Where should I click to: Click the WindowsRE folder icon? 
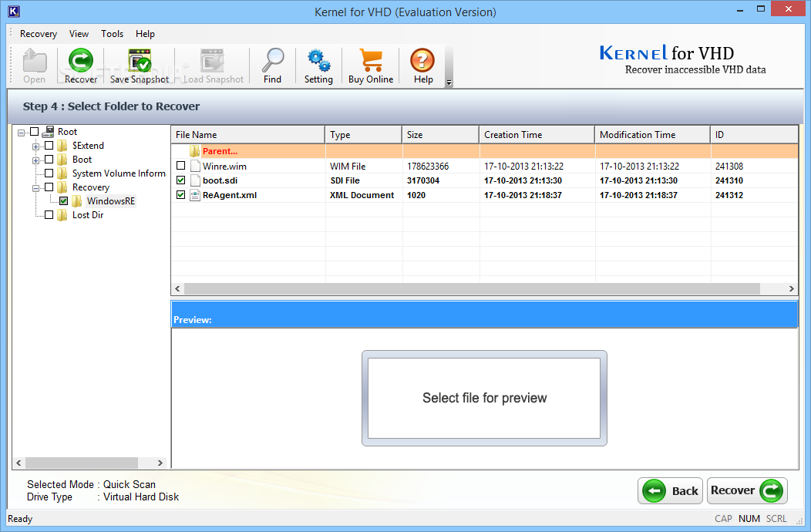click(77, 200)
